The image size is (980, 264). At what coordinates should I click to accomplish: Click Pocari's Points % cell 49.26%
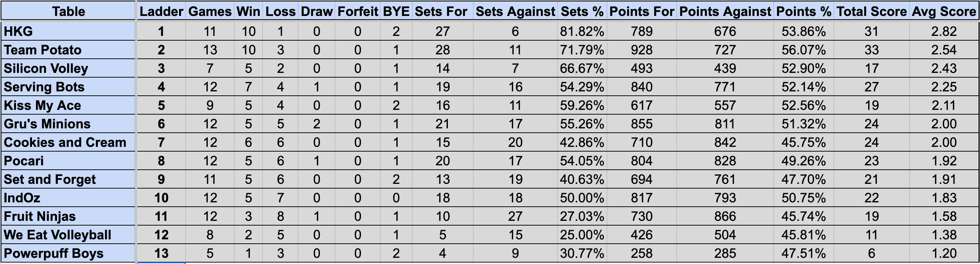coord(803,161)
